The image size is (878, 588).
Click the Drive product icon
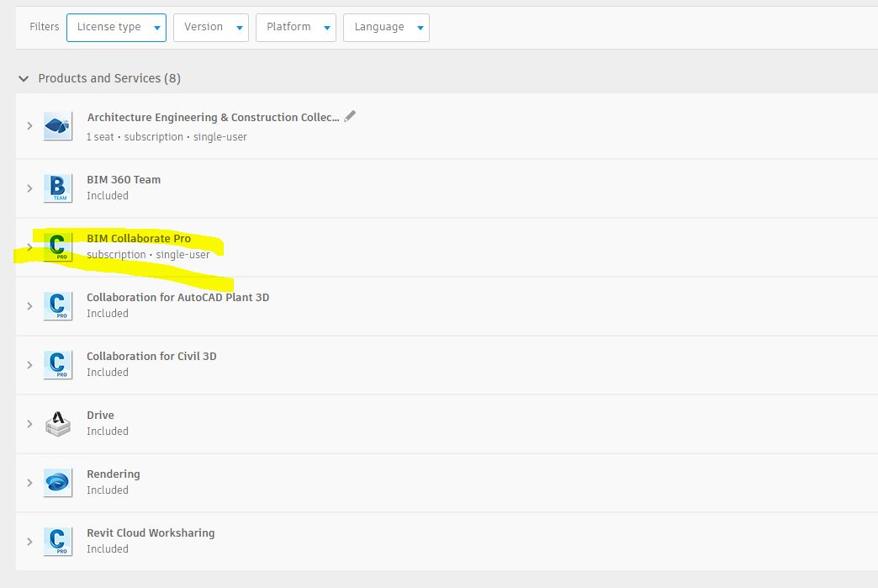[x=57, y=423]
